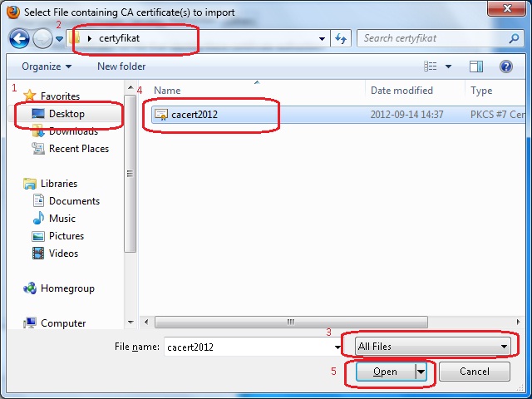Screen dimensions: 532x399
Task: Expand the Organize dropdown menu
Action: coord(47,66)
